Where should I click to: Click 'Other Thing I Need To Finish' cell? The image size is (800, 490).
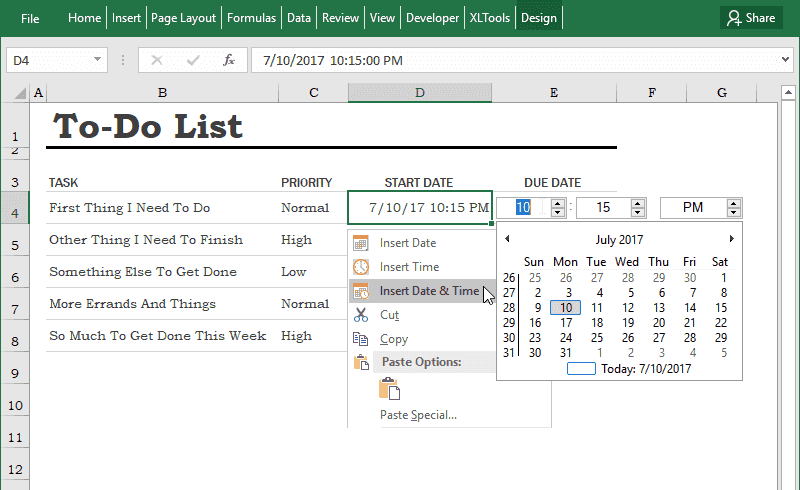[162, 240]
